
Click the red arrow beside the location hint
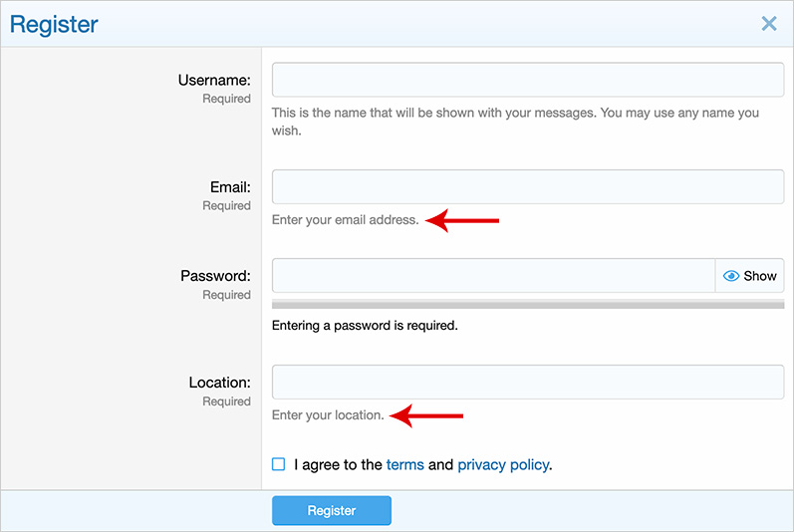[x=427, y=415]
